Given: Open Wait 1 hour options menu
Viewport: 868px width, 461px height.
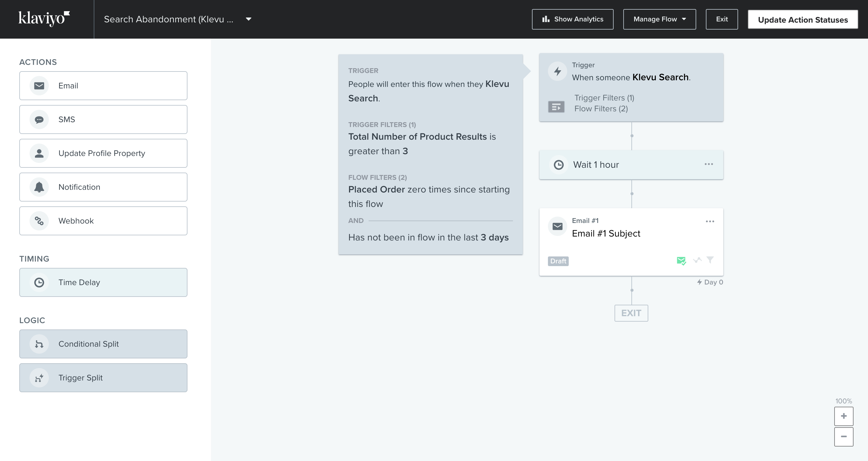Looking at the screenshot, I should pos(709,164).
